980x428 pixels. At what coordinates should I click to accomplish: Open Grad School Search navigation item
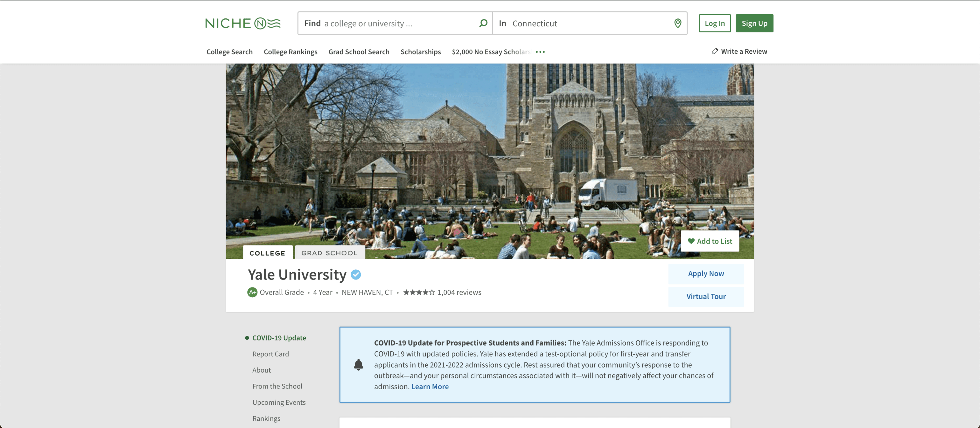[359, 52]
